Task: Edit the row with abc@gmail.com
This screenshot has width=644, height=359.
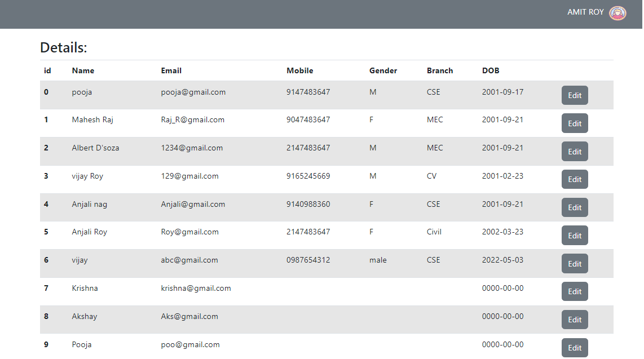Action: [575, 264]
